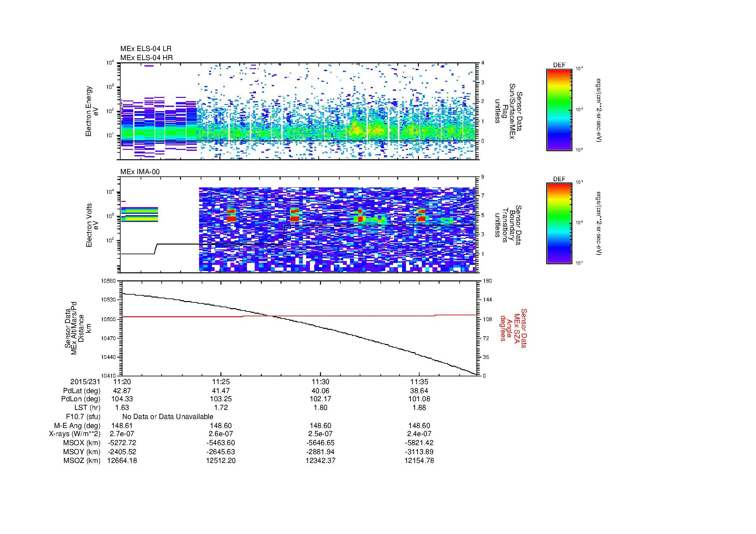The width and height of the screenshot is (756, 534).
Task: Click the MEx Alt/Mars/Pd Distance axis label
Action: [x=78, y=328]
